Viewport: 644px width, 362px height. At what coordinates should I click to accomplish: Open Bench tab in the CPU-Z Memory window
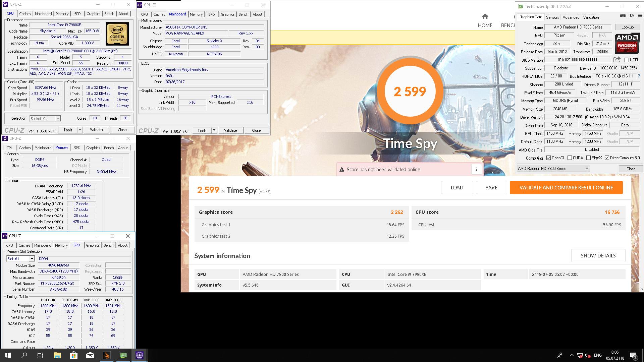pyautogui.click(x=109, y=148)
